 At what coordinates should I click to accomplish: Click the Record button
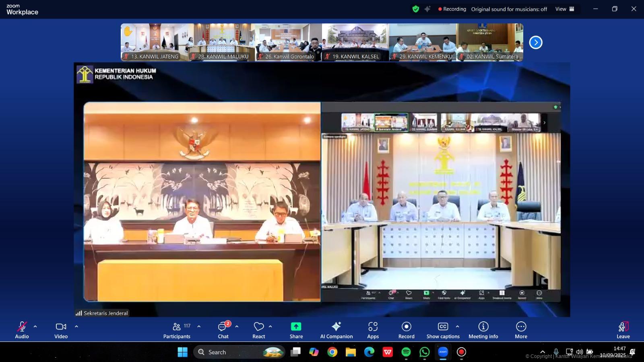click(406, 330)
